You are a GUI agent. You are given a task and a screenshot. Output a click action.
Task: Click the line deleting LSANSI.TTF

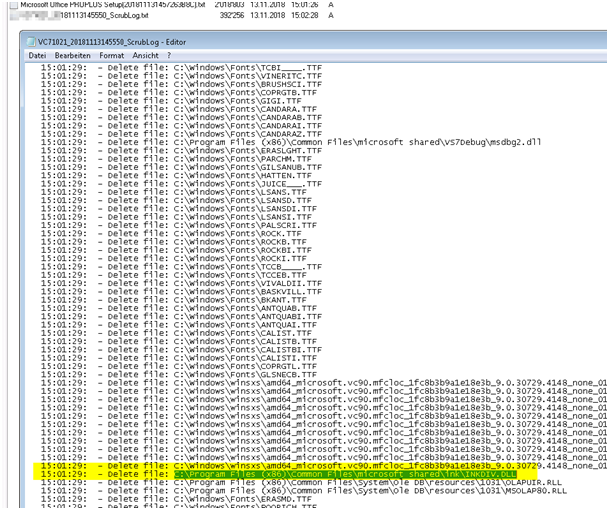(x=176, y=217)
